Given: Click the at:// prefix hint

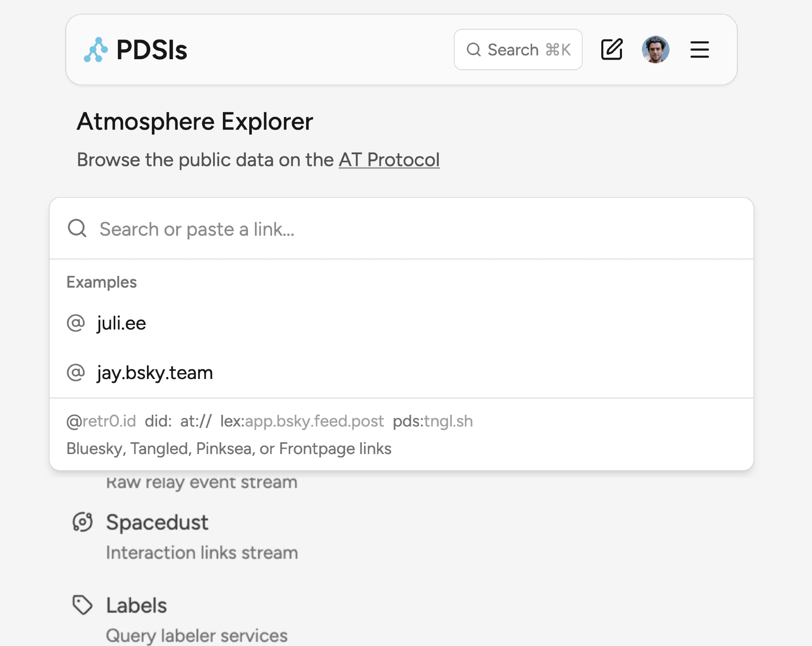Looking at the screenshot, I should [196, 421].
